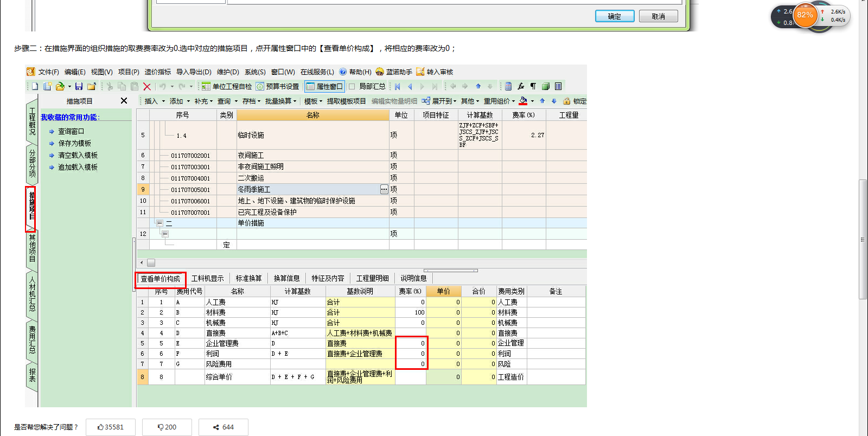
Task: Open the 插入 dropdown
Action: 154,101
